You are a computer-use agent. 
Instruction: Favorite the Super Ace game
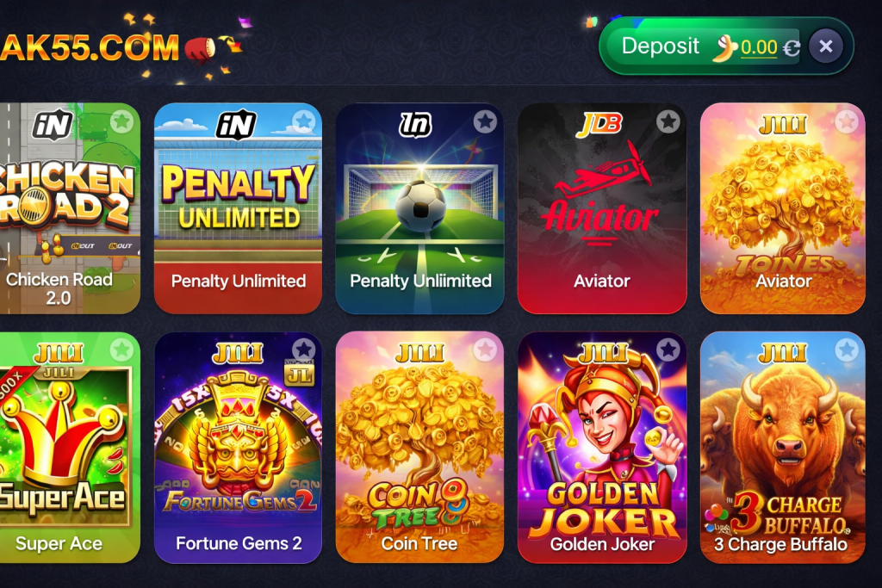tap(121, 350)
